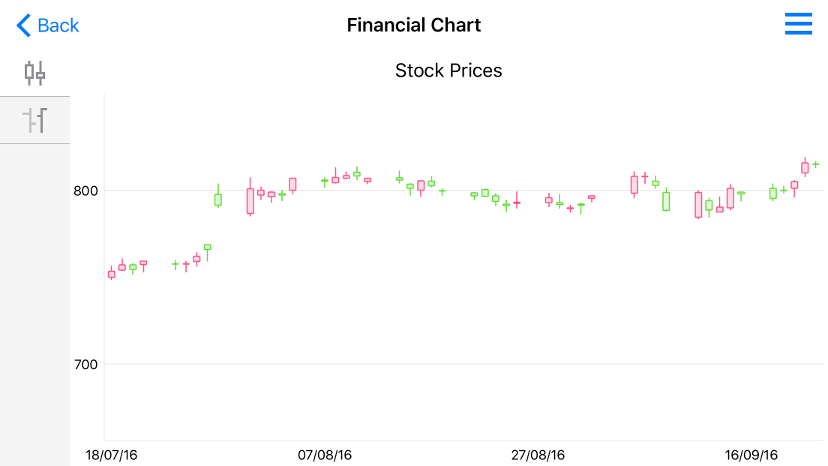Select the 27/08/16 date axis label
Screen dimensions: 828x466
point(538,455)
